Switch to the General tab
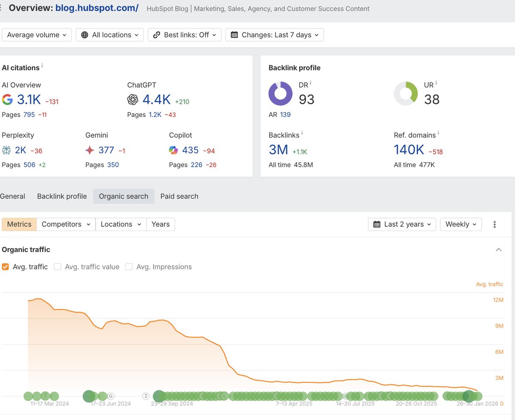This screenshot has height=420, width=515. 12,196
